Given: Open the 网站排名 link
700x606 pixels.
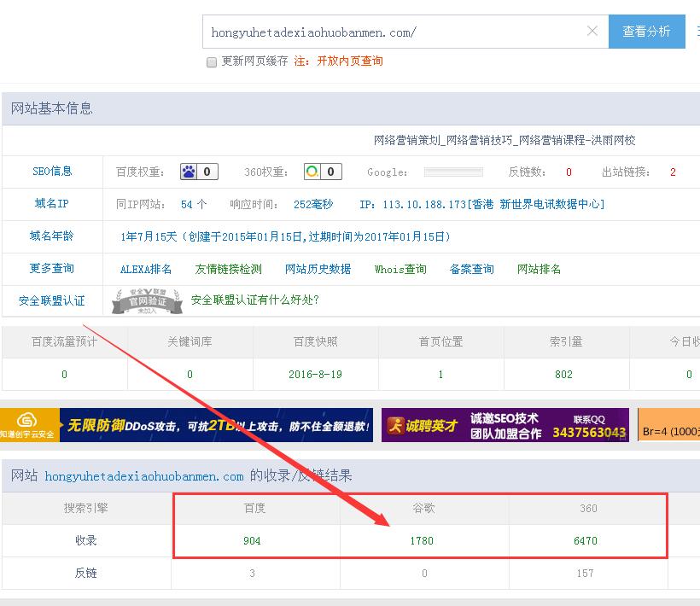Looking at the screenshot, I should coord(539,269).
